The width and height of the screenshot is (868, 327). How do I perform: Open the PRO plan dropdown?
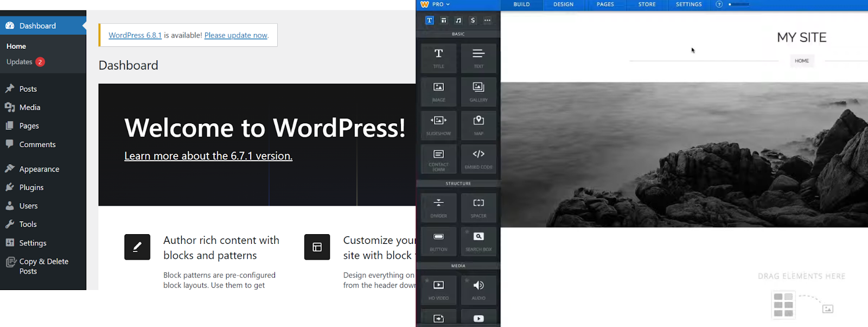[x=441, y=4]
